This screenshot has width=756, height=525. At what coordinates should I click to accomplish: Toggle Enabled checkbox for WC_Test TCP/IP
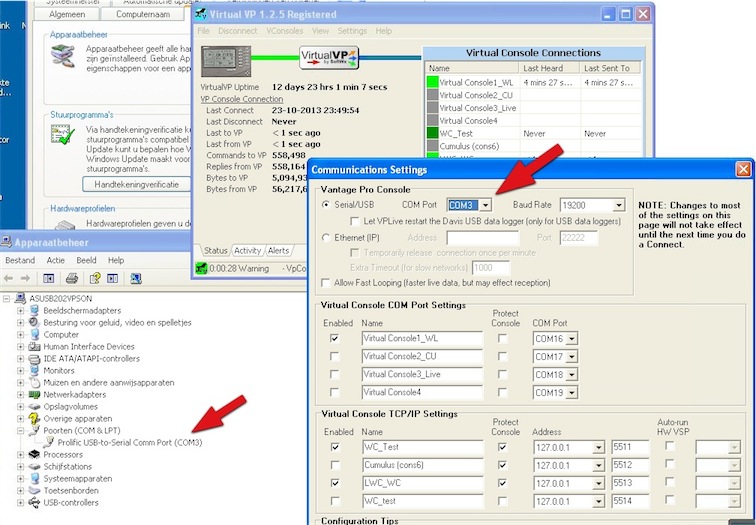tap(335, 447)
